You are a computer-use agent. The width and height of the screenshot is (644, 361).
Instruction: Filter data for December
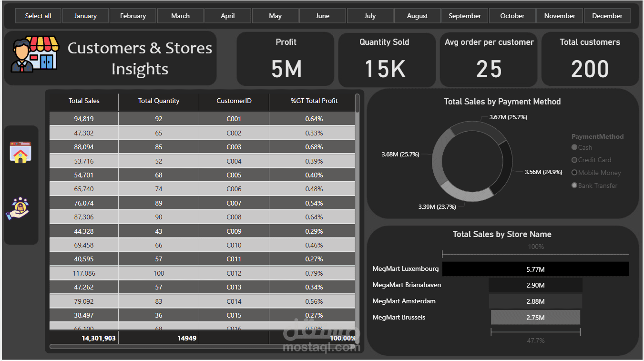click(607, 15)
